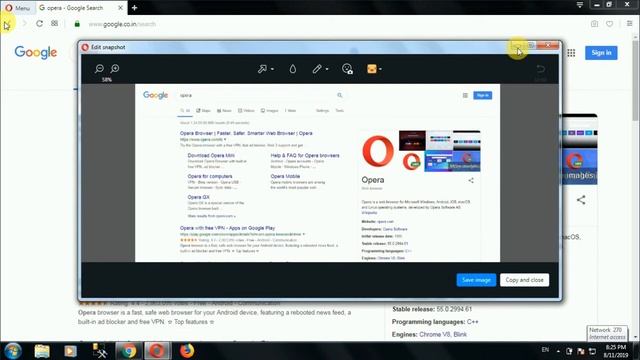The height and width of the screenshot is (360, 640).
Task: Zoom in the snapshot preview
Action: click(115, 69)
